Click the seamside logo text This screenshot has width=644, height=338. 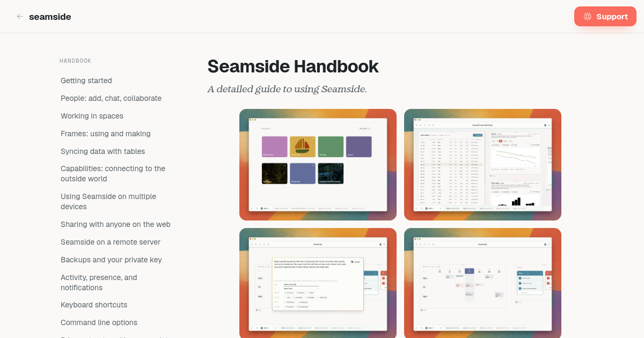click(x=50, y=17)
